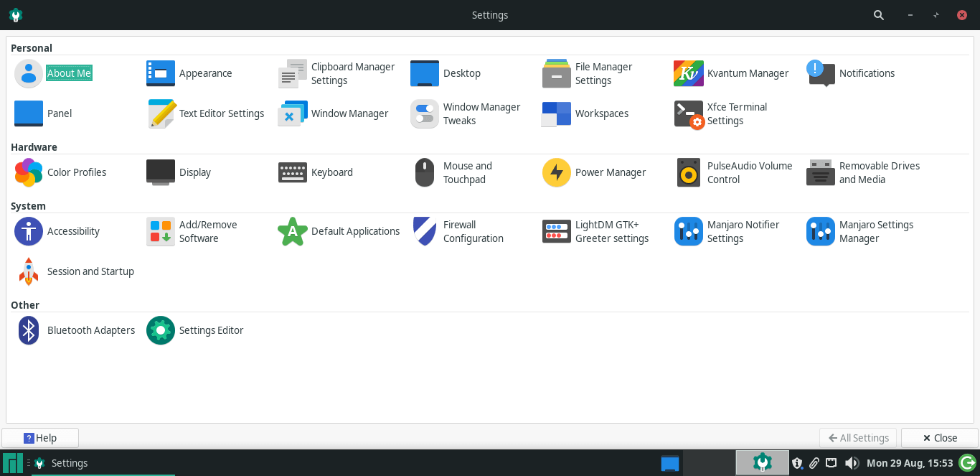Open the Notifications settings icon

pyautogui.click(x=821, y=73)
